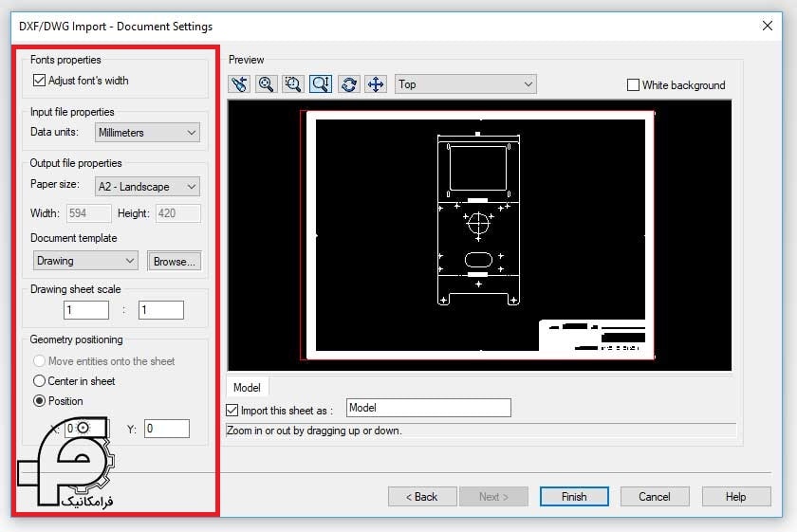Uncheck Adjust font's width

click(x=39, y=81)
